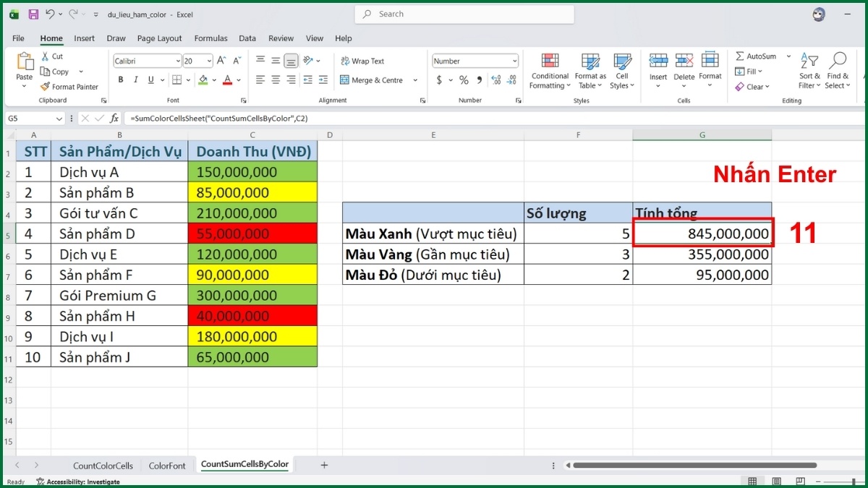Open the Formulas ribbon tab
868x488 pixels.
tap(210, 38)
